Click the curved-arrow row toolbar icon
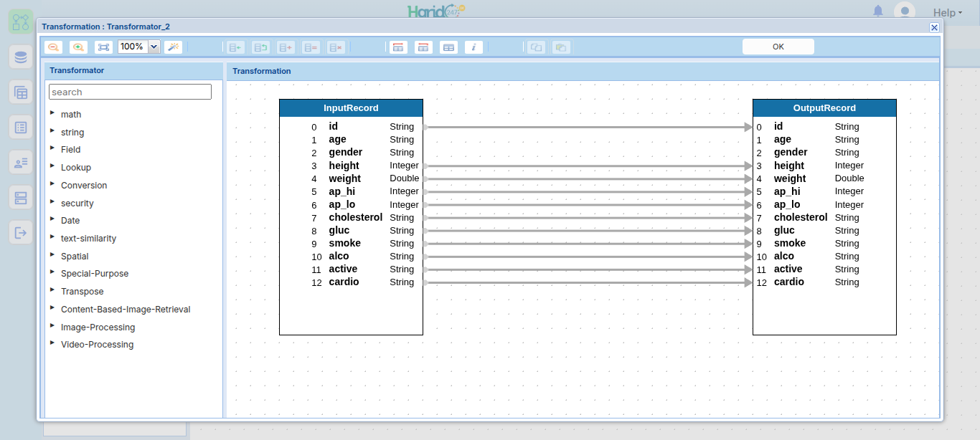The width and height of the screenshot is (980, 440). pyautogui.click(x=260, y=47)
